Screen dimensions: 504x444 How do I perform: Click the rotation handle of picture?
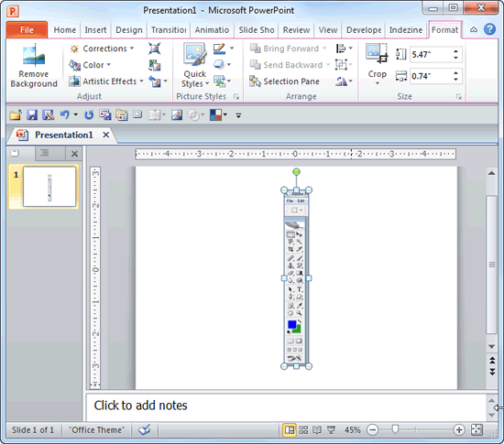(296, 172)
